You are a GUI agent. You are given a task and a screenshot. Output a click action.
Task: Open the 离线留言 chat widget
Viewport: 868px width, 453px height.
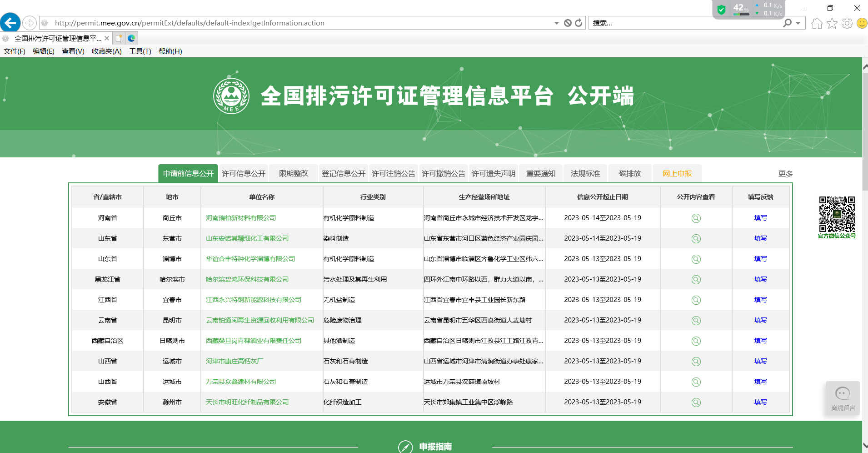tap(843, 398)
